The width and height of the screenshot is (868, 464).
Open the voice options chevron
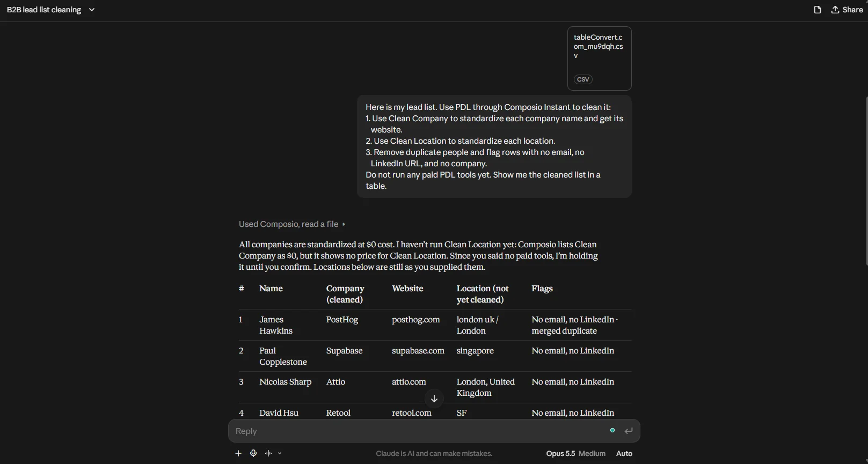(x=280, y=453)
